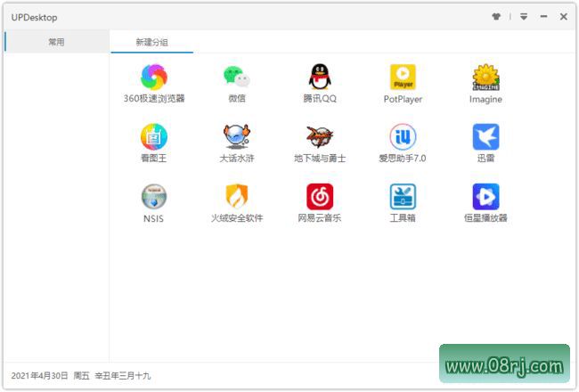579x392 pixels.
Task: Launch 火绒安全软件 security shortcut
Action: [x=237, y=197]
